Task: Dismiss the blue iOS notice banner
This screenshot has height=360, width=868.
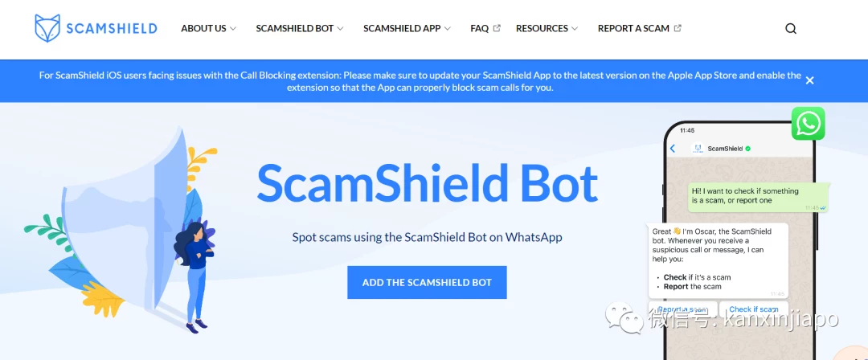Action: click(809, 80)
